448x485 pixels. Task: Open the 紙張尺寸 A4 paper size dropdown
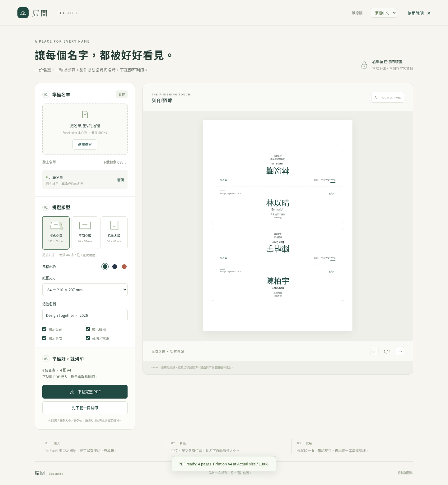85,290
